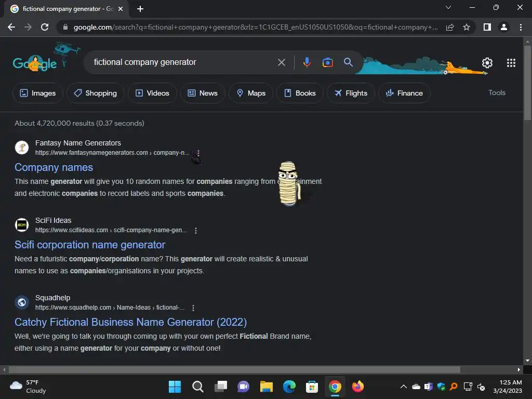
Task: Open the Google apps grid
Action: [511, 63]
